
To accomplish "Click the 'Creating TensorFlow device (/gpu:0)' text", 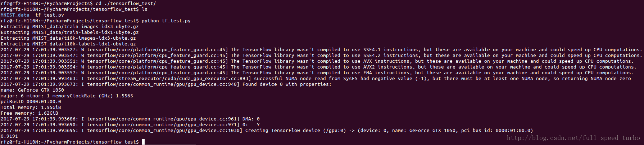I will (x=295, y=131).
